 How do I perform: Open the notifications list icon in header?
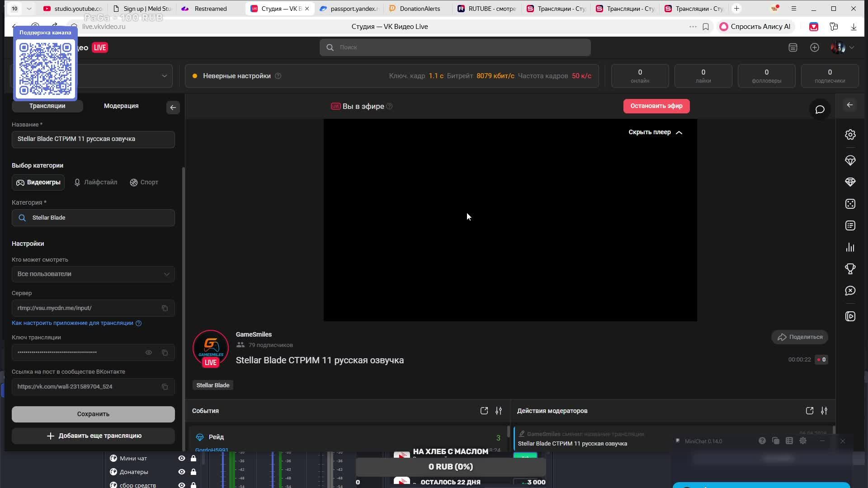click(793, 47)
